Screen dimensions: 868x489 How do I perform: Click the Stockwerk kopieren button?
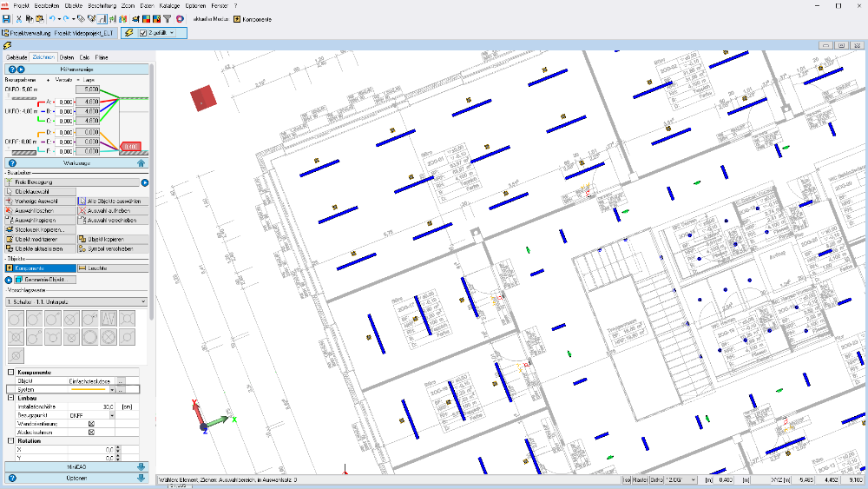click(40, 230)
